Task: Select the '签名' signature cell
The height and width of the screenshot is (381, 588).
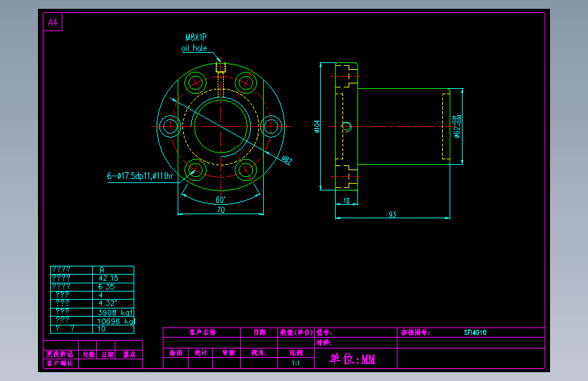Action: tap(130, 354)
